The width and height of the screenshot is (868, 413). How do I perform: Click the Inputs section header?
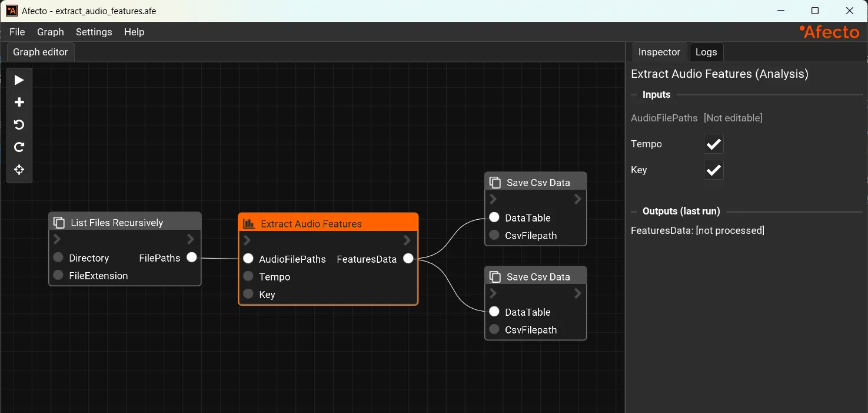click(x=656, y=94)
